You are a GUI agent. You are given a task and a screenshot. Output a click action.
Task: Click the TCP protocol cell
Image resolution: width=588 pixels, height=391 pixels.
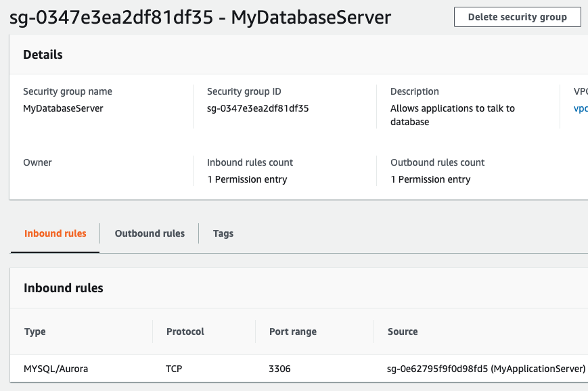pos(174,369)
